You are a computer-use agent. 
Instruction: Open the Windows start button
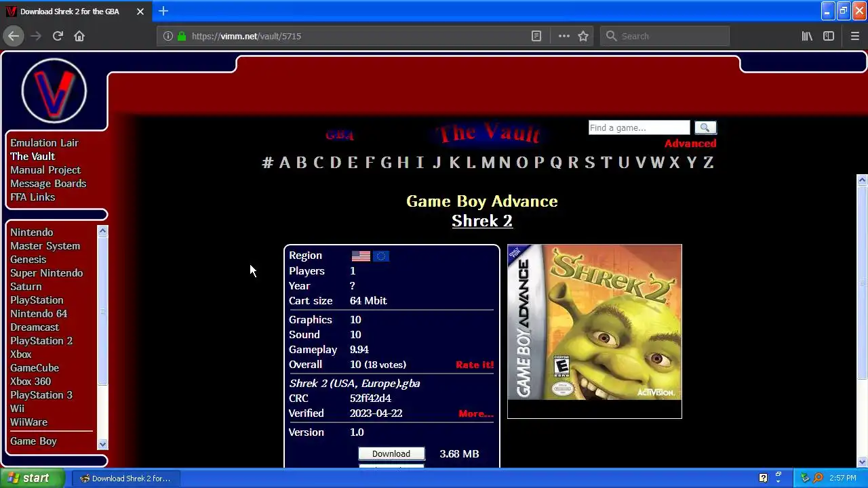click(x=32, y=478)
